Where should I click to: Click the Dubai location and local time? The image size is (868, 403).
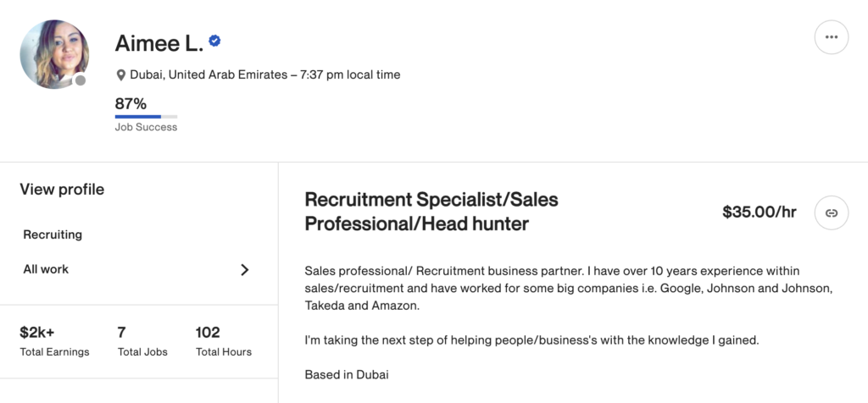[x=264, y=75]
